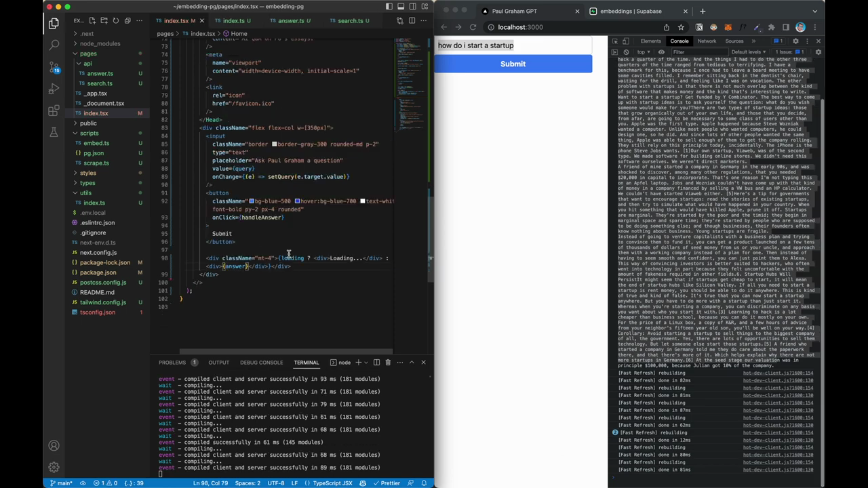Open the Search view in the activity bar

(x=54, y=45)
